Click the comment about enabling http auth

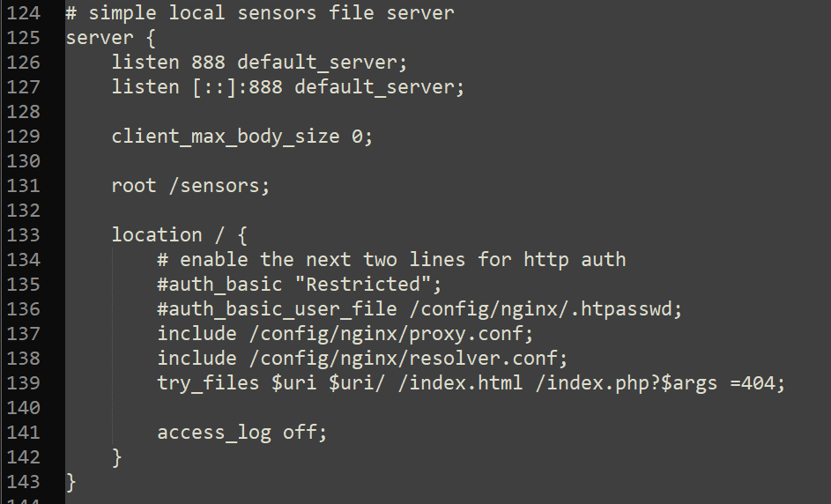tap(391, 260)
